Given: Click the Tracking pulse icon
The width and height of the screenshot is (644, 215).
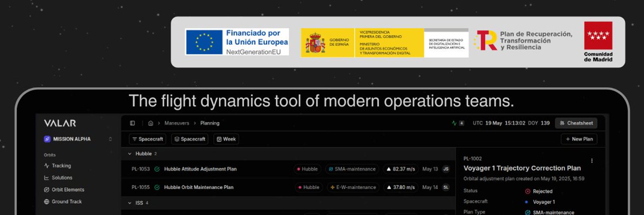Looking at the screenshot, I should point(47,166).
